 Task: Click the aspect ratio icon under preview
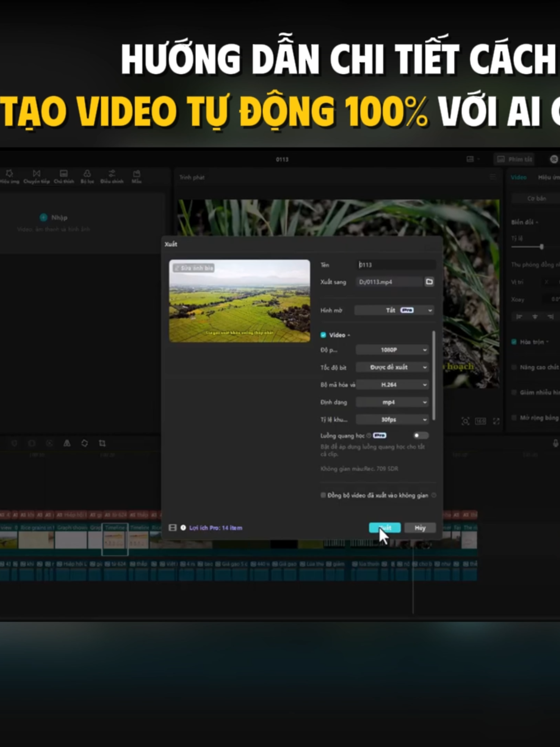pos(480,421)
